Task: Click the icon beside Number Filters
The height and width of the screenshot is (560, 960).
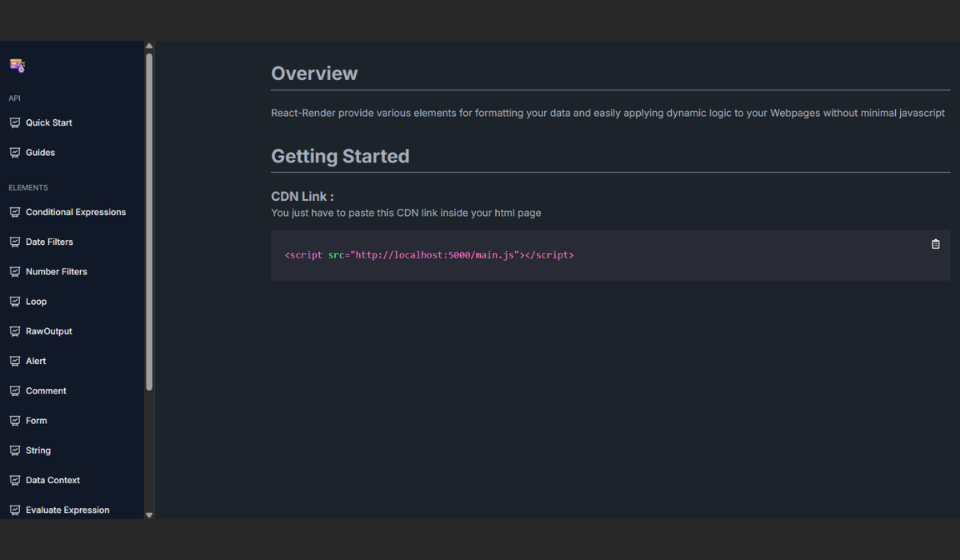Action: coord(14,271)
